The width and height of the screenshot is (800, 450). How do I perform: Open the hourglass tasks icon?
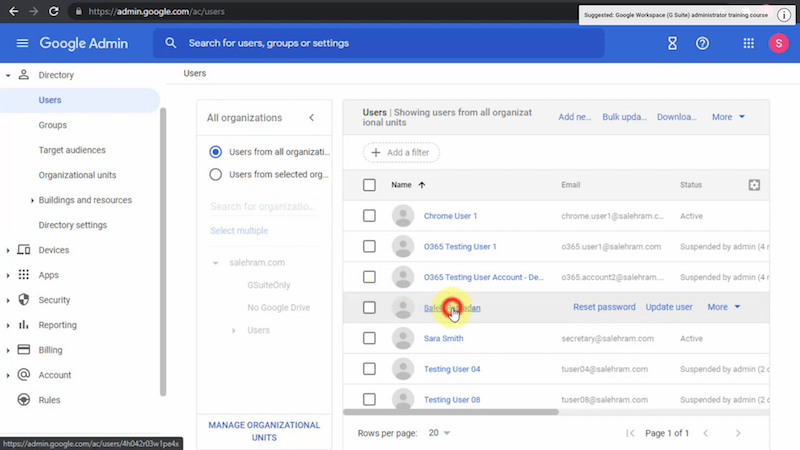coord(672,43)
